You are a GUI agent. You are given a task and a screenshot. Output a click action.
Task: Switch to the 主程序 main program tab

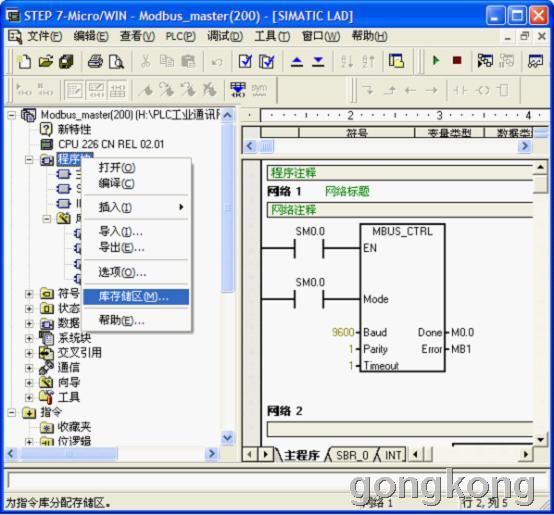coord(302,455)
